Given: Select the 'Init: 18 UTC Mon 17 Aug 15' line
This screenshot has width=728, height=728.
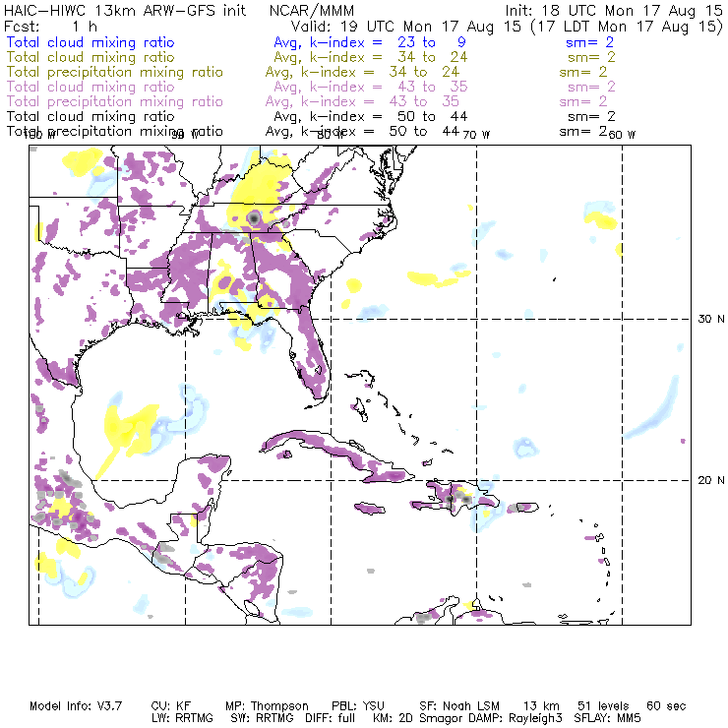Looking at the screenshot, I should 613,11.
